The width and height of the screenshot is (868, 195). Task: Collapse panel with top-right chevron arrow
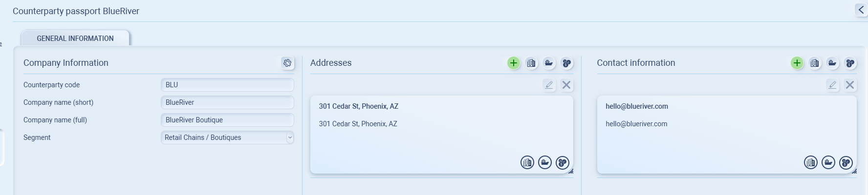point(861,10)
